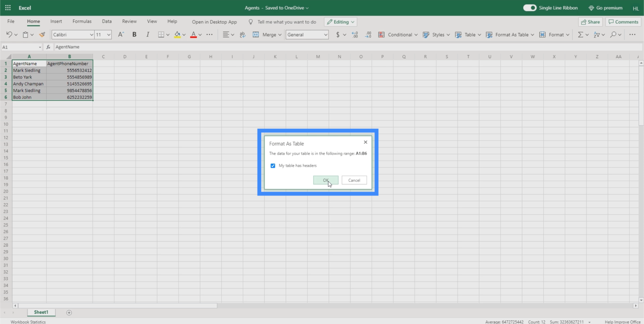Click the Conditional formatting icon
644x324 pixels.
click(381, 35)
